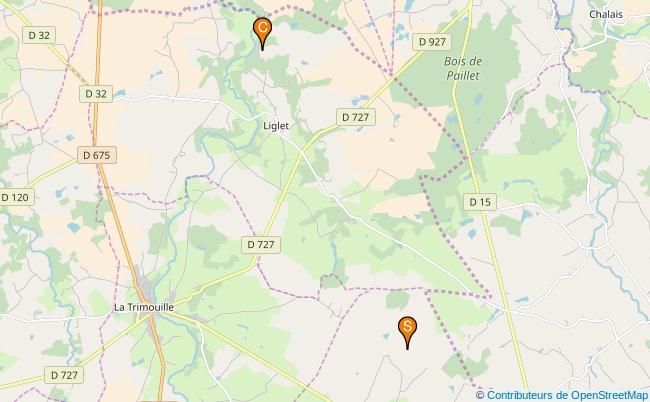Click the D 727 shield nearest Liglet
650x402 pixels.
(x=356, y=117)
